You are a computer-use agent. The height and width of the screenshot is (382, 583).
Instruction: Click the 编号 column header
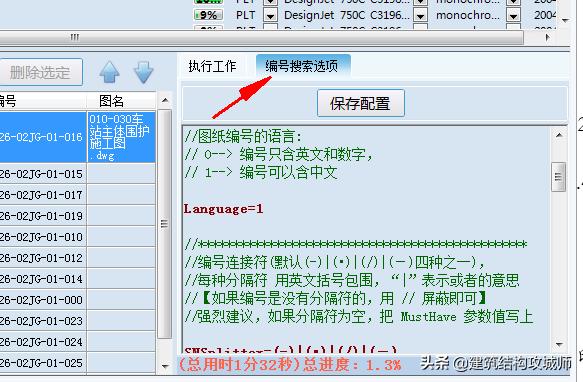click(43, 101)
